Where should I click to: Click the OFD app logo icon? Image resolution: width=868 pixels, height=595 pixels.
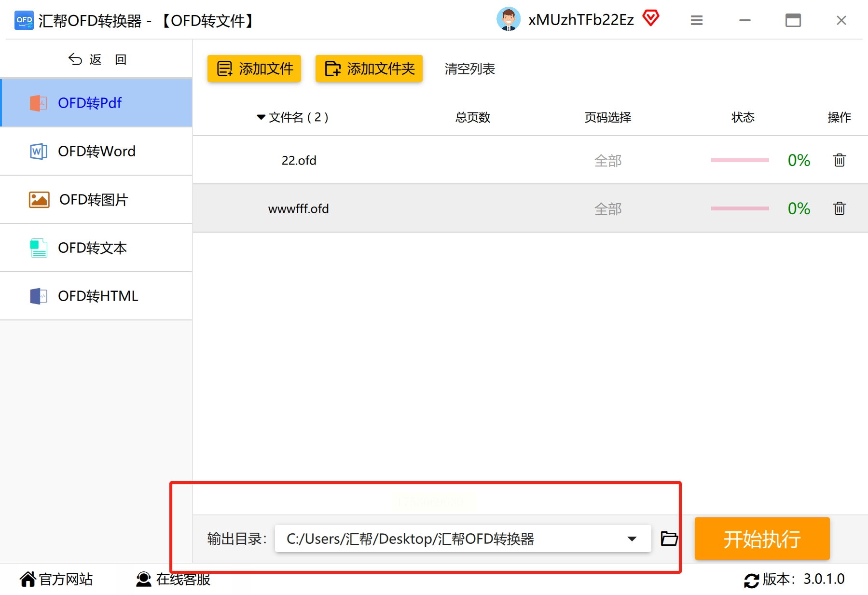24,20
